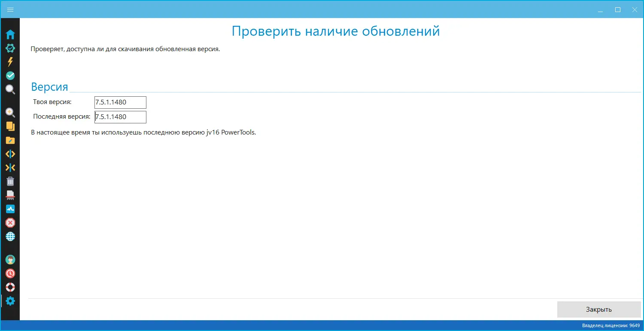This screenshot has height=331, width=644.
Task: Click the gray trash can icon
Action: (10, 181)
